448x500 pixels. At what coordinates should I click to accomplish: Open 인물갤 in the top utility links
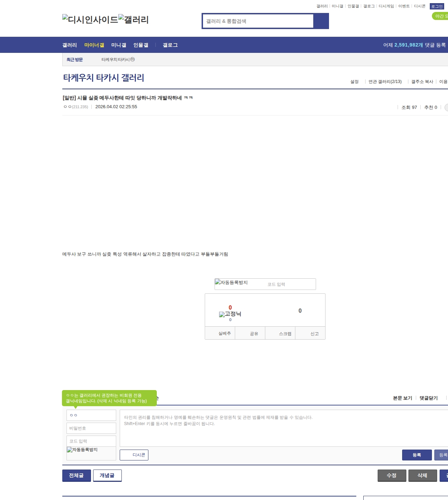353,6
